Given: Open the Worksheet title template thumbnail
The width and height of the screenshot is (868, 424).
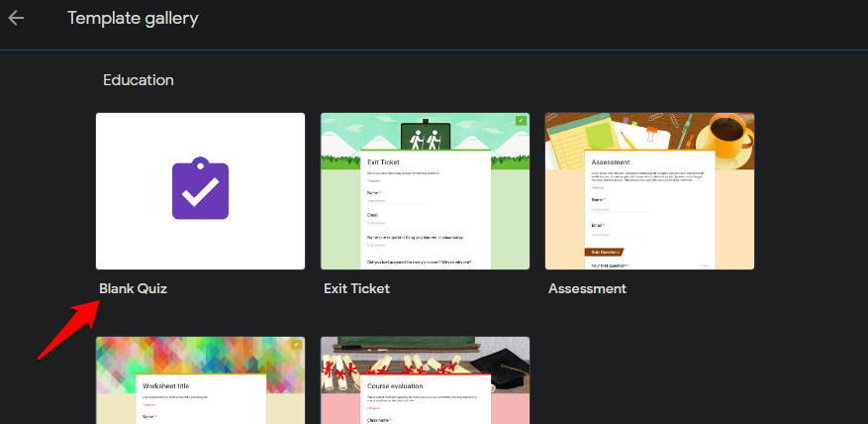Looking at the screenshot, I should pos(200,380).
